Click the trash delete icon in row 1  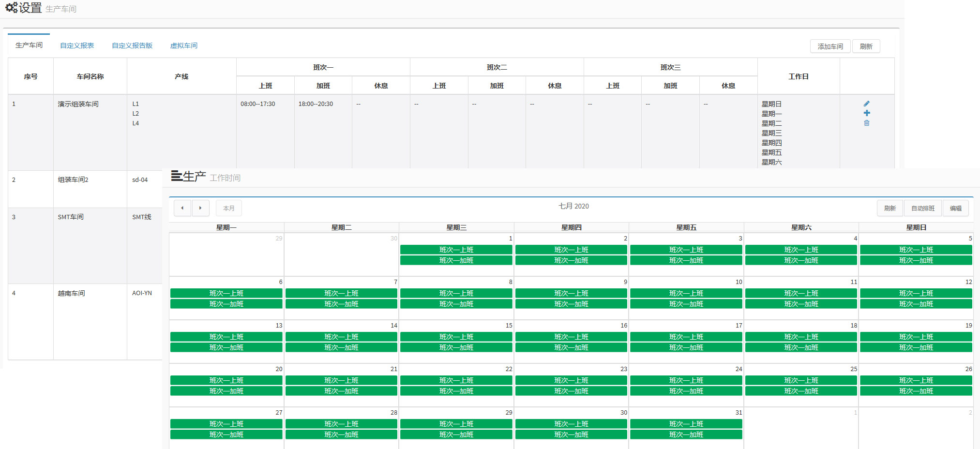click(x=866, y=123)
